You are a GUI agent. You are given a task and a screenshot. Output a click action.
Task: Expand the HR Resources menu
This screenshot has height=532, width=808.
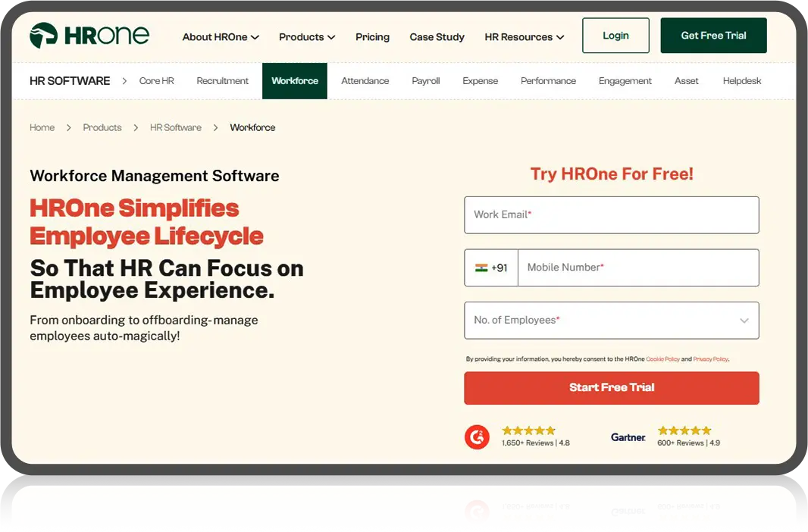pos(524,36)
